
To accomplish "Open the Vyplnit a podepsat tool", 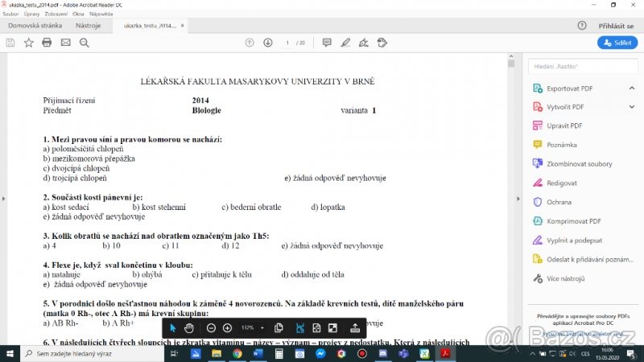I will click(x=574, y=240).
